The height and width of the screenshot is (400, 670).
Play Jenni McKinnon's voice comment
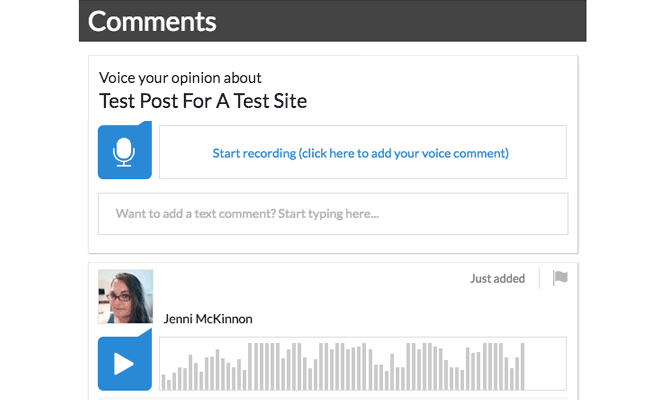click(x=124, y=363)
